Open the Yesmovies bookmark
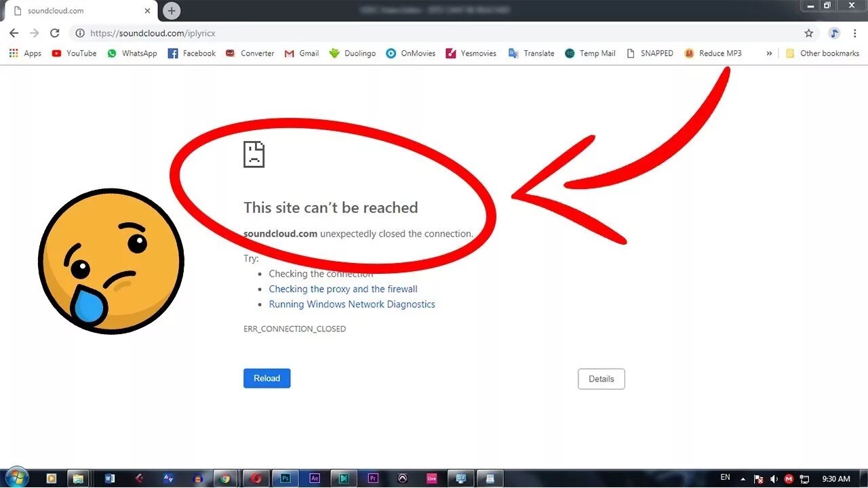Viewport: 868px width, 488px height. click(471, 54)
